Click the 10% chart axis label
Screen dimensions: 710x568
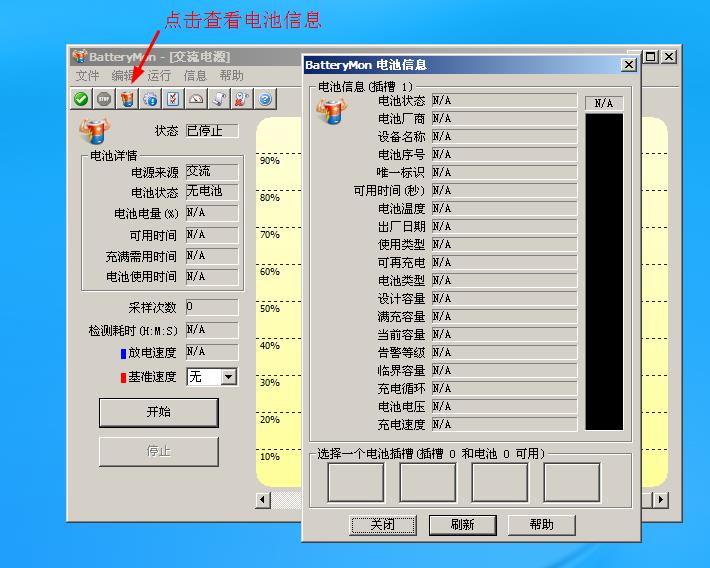click(269, 457)
